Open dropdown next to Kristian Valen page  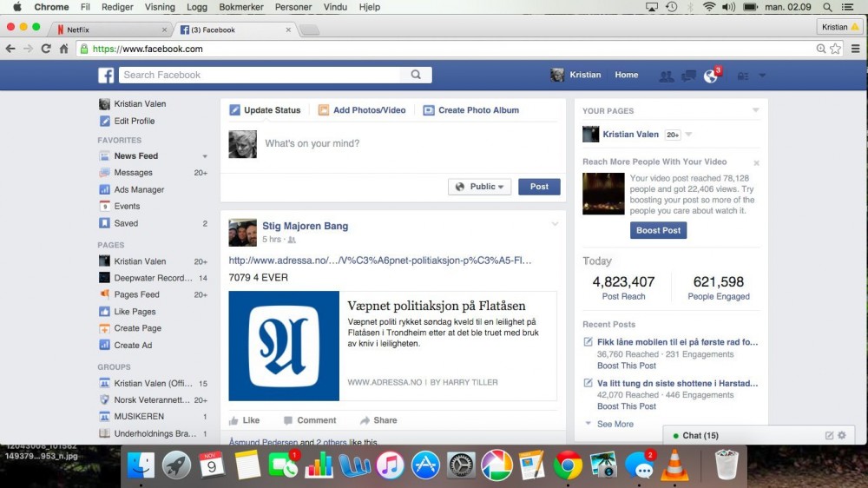click(688, 134)
